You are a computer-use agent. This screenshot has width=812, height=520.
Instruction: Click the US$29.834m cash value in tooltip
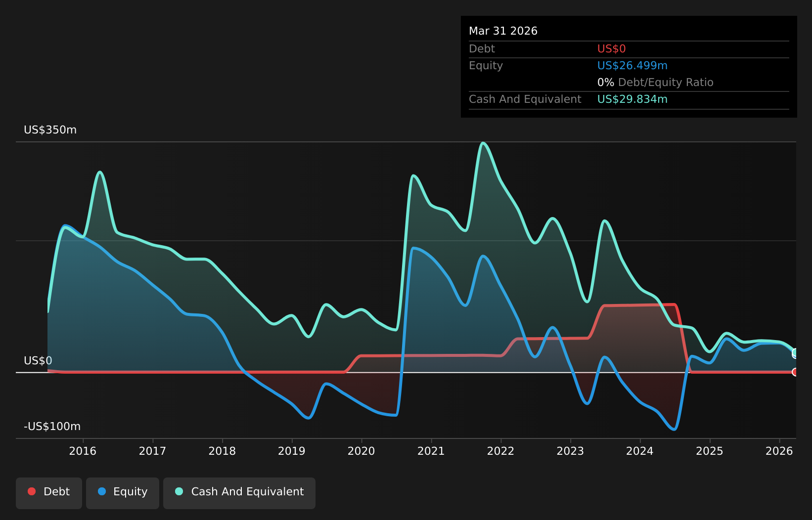[x=632, y=99]
